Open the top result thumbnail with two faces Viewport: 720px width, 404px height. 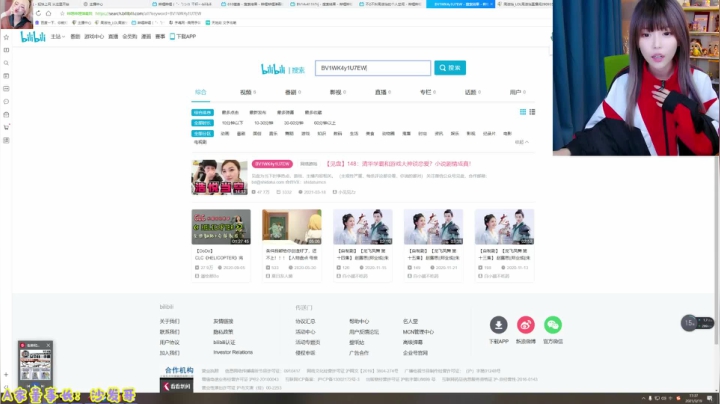pos(219,177)
